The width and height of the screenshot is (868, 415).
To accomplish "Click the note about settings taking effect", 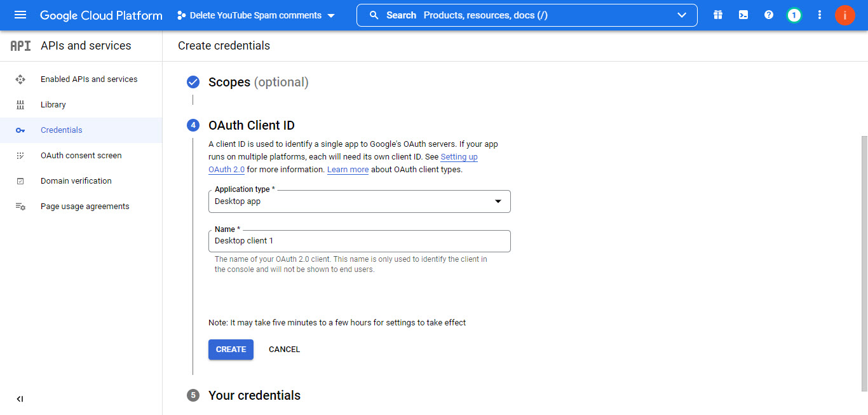I will (337, 323).
